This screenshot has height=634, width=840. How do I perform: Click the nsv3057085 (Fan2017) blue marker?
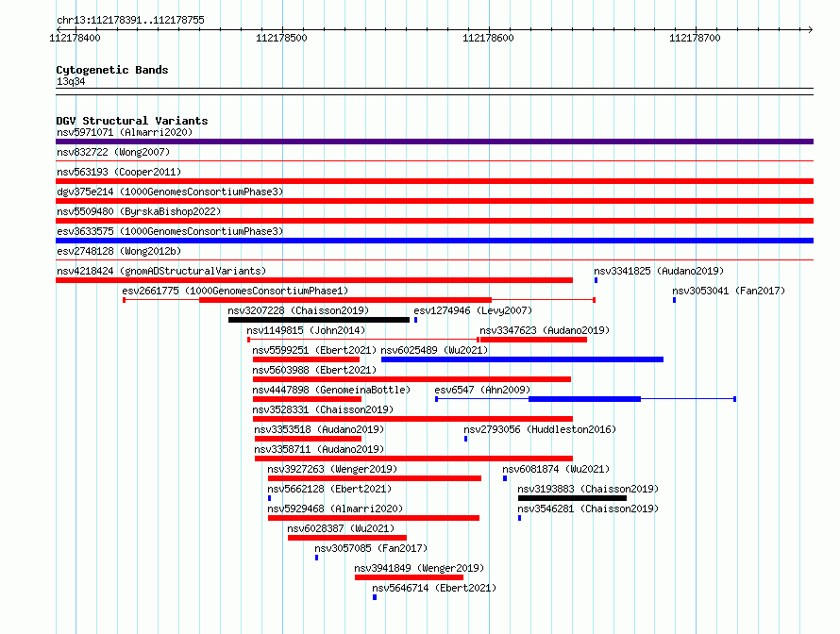coord(316,558)
